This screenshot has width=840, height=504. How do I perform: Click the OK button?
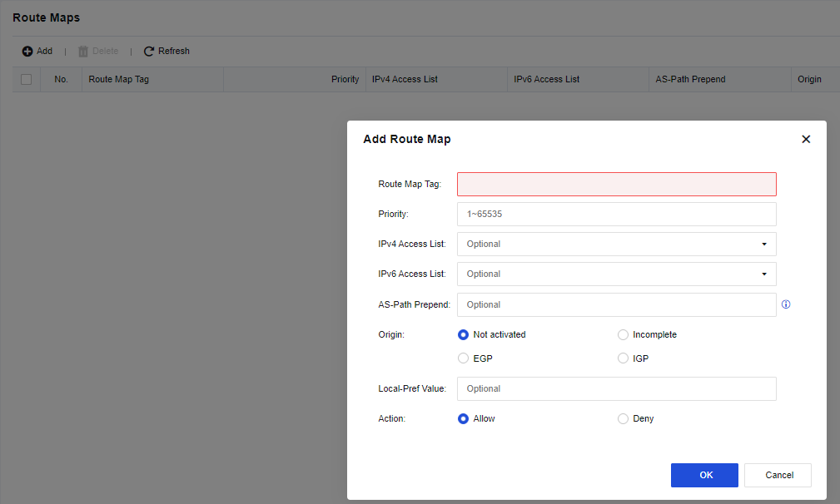pyautogui.click(x=704, y=475)
